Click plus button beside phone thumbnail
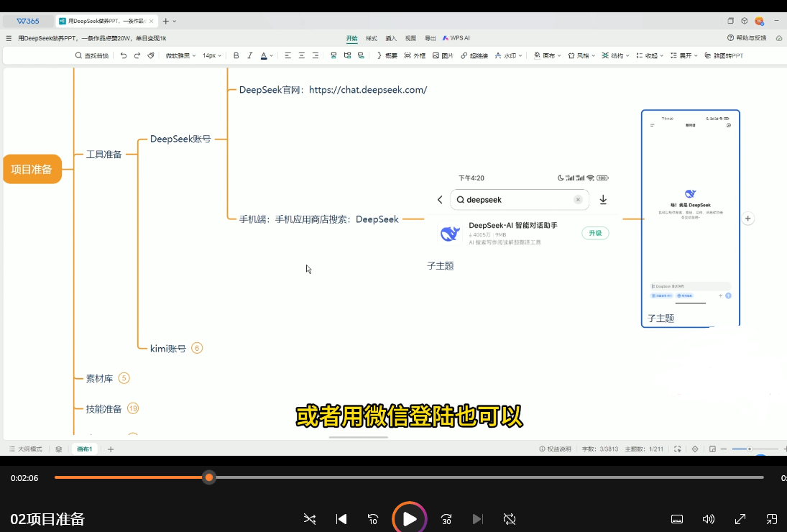This screenshot has width=787, height=532. point(748,219)
